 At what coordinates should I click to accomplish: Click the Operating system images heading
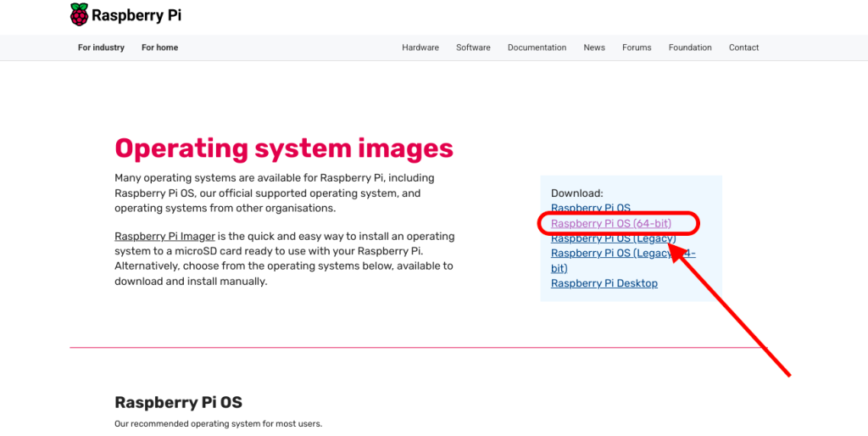(284, 148)
